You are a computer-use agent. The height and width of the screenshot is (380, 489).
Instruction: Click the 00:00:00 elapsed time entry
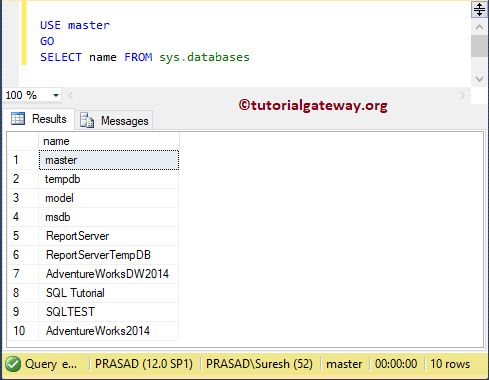(396, 364)
